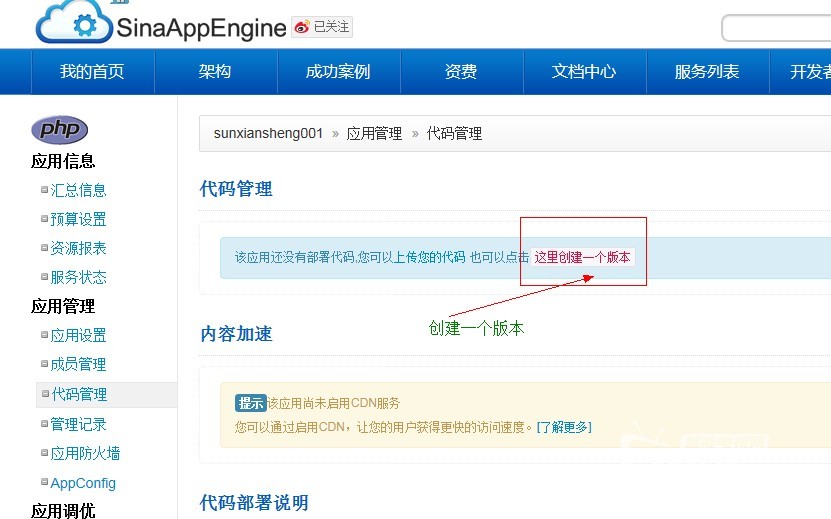Open 服务状态 in the sidebar

click(78, 277)
